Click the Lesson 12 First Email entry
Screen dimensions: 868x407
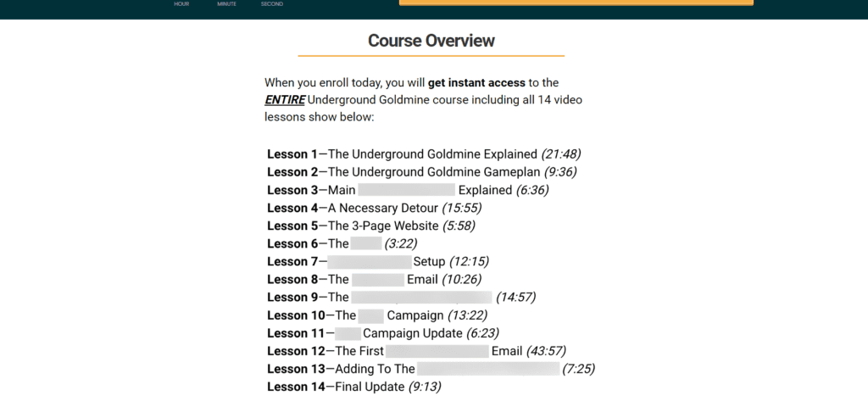[x=417, y=351]
